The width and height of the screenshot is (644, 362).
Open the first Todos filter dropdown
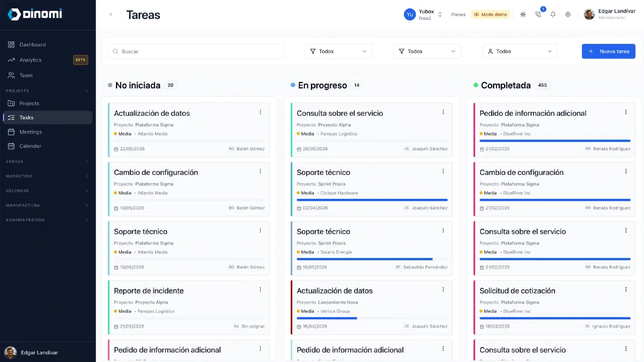[x=338, y=51]
